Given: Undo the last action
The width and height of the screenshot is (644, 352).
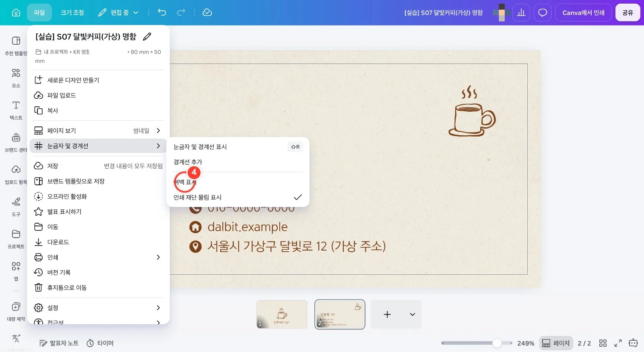Looking at the screenshot, I should pyautogui.click(x=162, y=12).
